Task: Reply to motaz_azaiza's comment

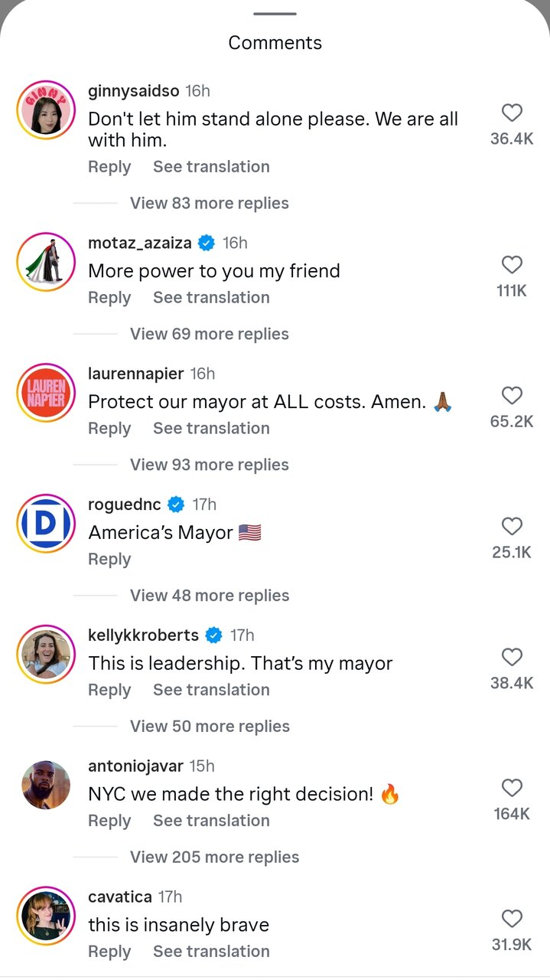Action: pyautogui.click(x=109, y=297)
